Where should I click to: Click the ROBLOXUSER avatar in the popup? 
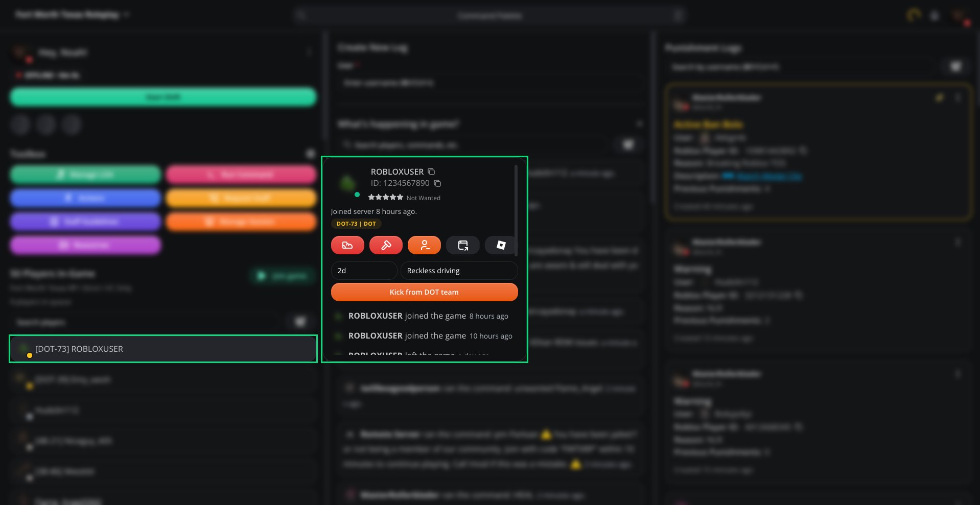tap(347, 183)
